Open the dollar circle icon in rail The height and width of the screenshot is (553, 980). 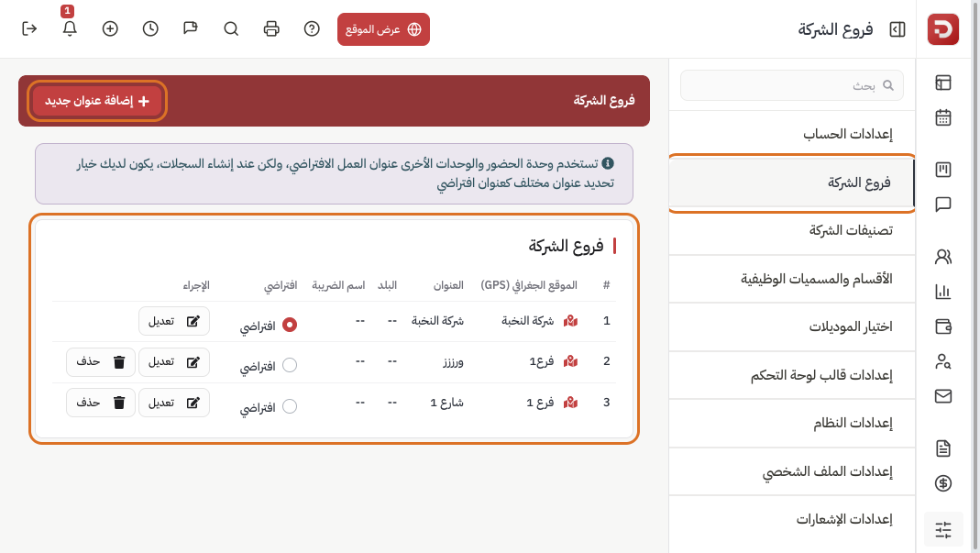coord(943,483)
